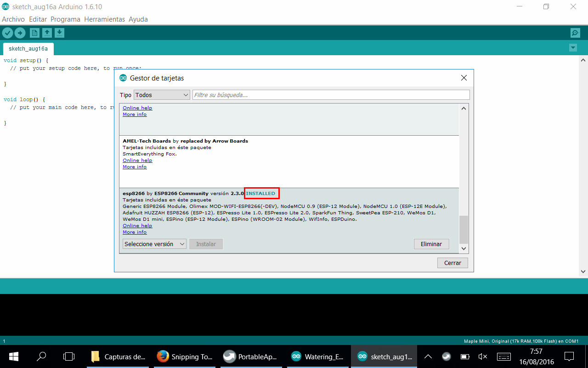Click the board list scrollbar down arrow
588x368 pixels.
pyautogui.click(x=464, y=248)
